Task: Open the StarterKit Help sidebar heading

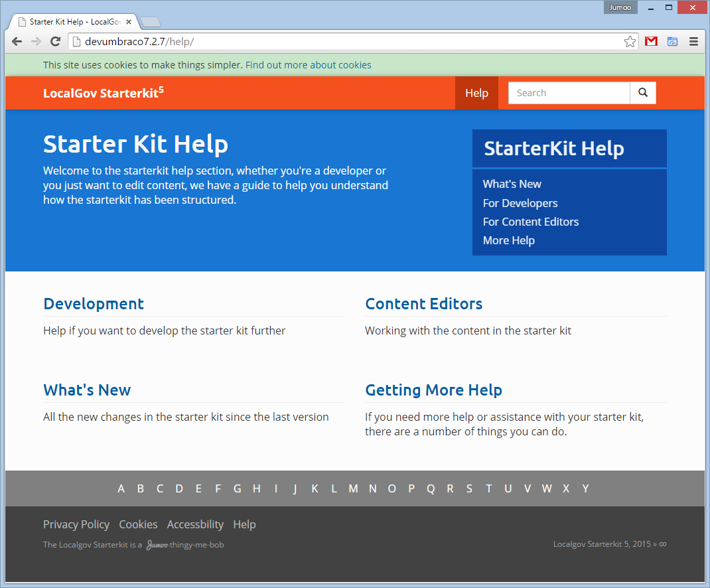Action: [x=554, y=149]
